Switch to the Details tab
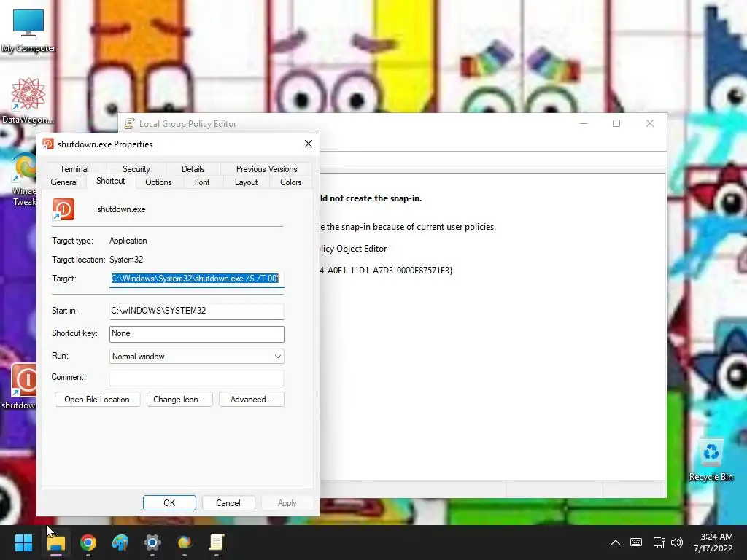The width and height of the screenshot is (747, 560). 193,169
